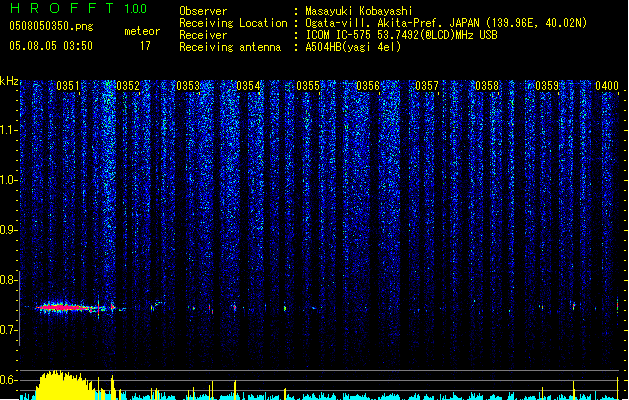Select the A504HB(yagi 4el) antenna value
This screenshot has height=400, width=629.
[x=353, y=47]
